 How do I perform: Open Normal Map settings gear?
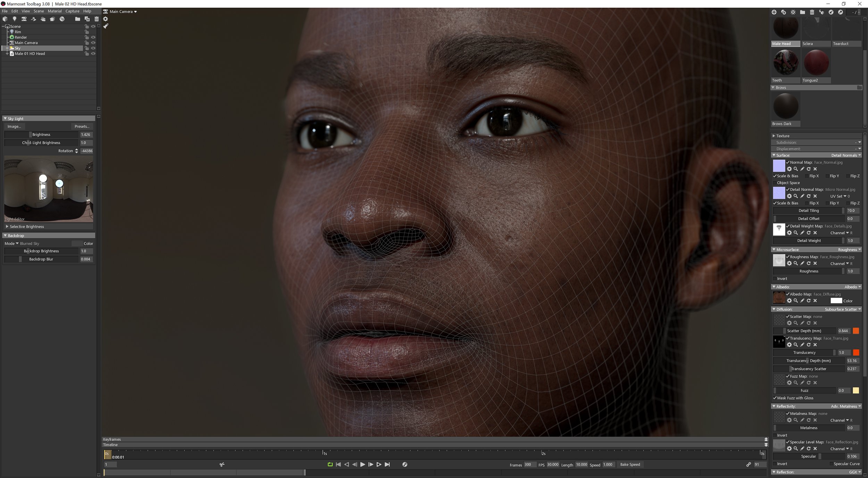tap(789, 169)
